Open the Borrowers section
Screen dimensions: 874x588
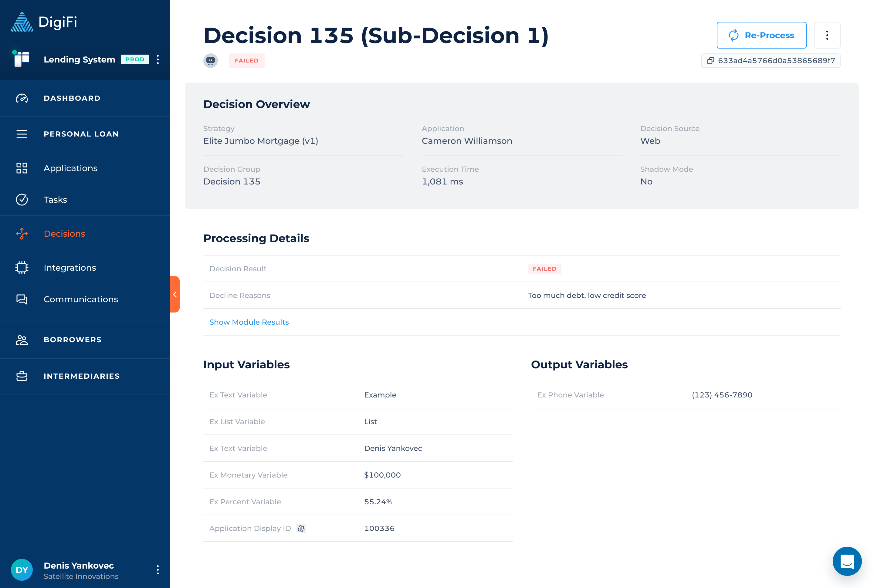click(x=73, y=340)
